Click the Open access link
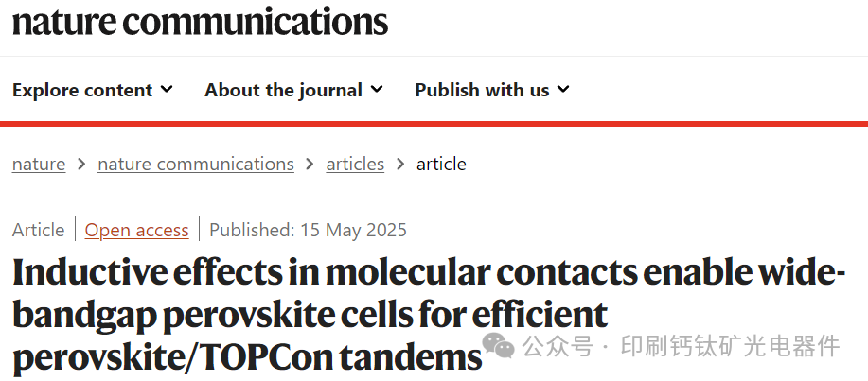868x381 pixels. click(x=136, y=230)
